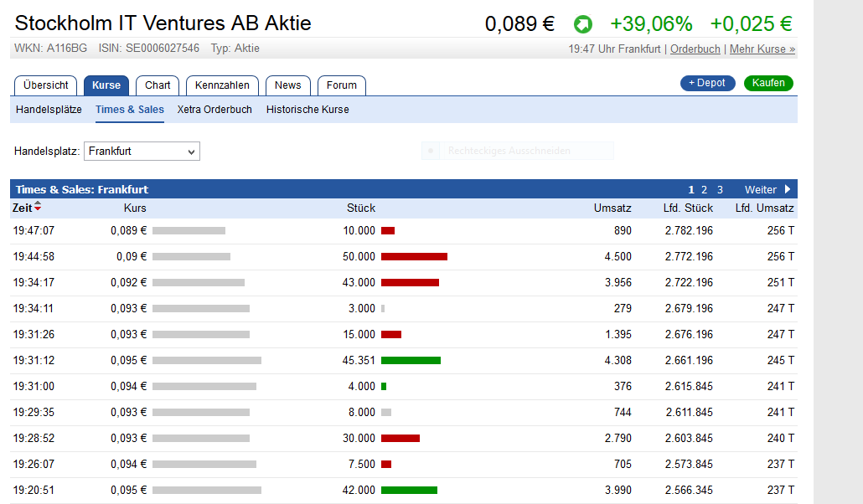Go to page 3 of results
This screenshot has width=863, height=504.
(x=720, y=190)
